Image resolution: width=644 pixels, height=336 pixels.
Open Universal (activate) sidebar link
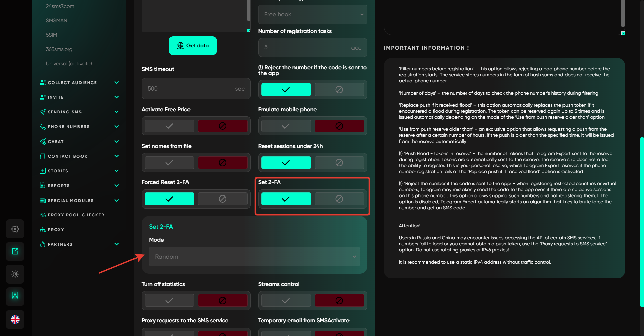(69, 64)
